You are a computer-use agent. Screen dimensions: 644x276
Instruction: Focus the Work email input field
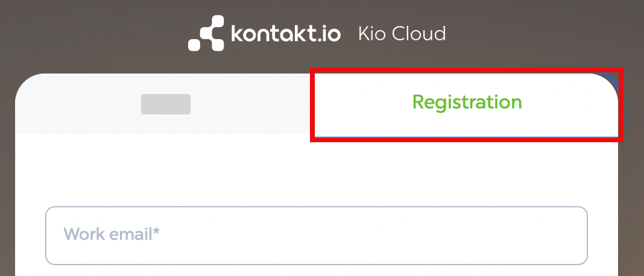click(316, 235)
